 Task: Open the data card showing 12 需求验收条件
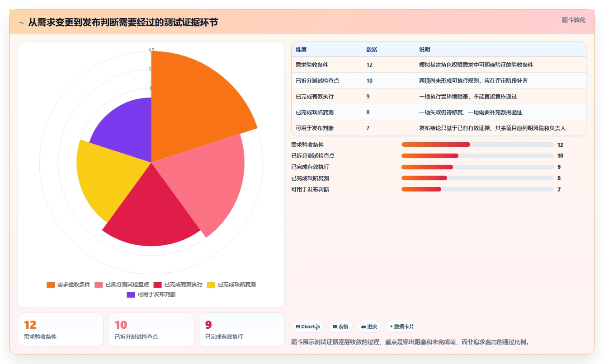point(61,329)
